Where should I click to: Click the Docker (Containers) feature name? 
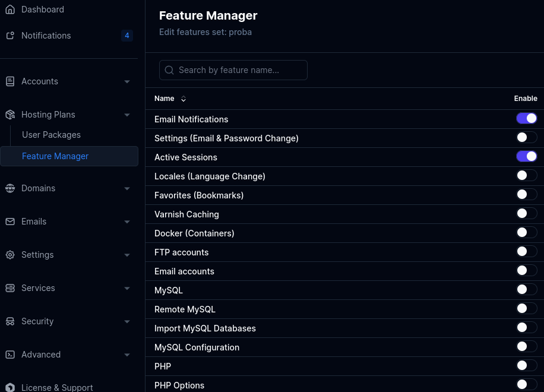coord(194,233)
